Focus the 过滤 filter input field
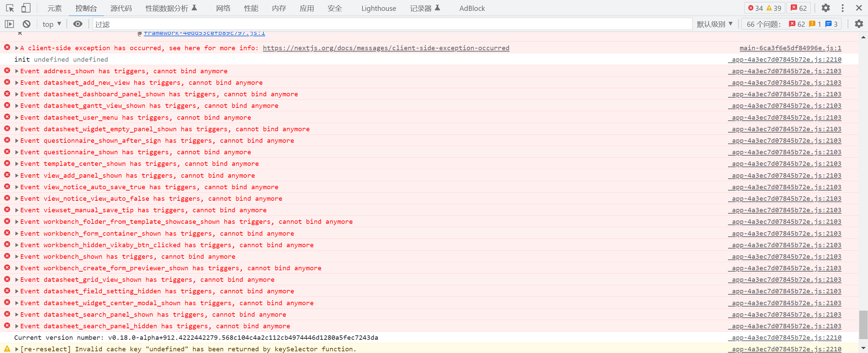Image resolution: width=868 pixels, height=353 pixels. point(392,24)
